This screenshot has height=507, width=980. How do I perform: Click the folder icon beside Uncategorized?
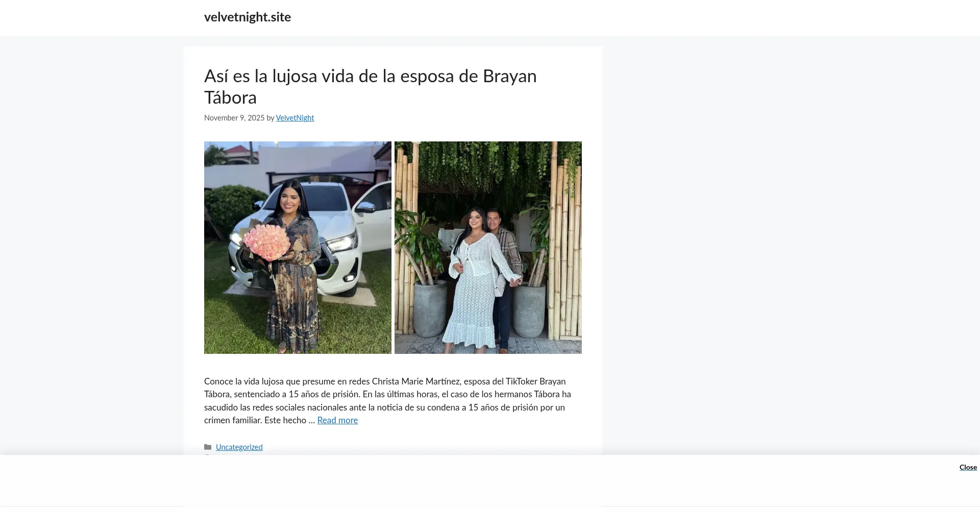tap(208, 447)
